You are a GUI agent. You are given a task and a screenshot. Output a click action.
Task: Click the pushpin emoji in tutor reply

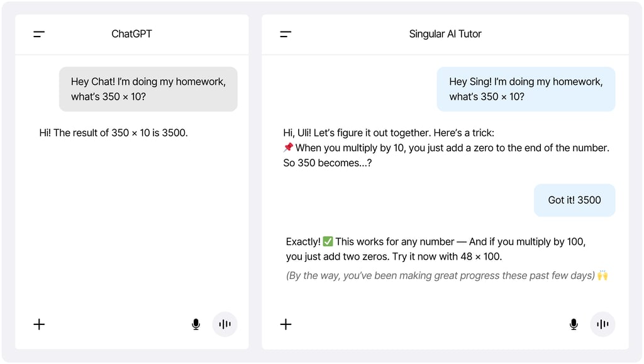288,147
